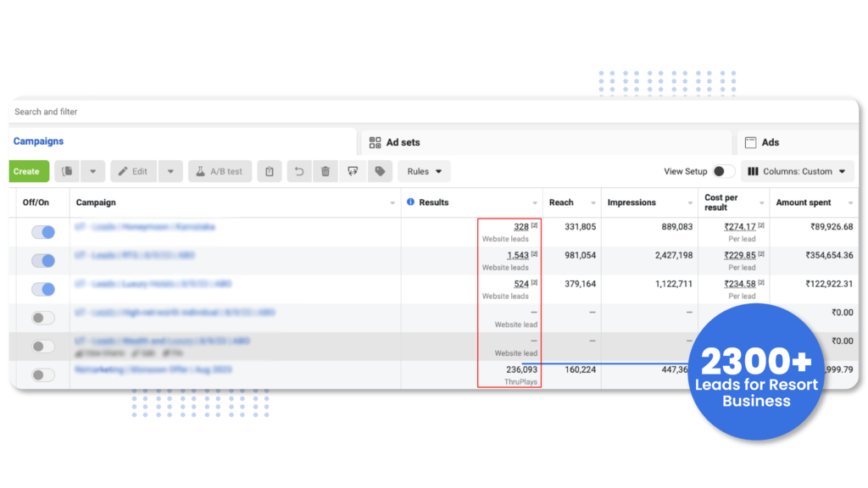Click the trash delete icon
Image resolution: width=868 pixels, height=488 pixels.
[x=325, y=171]
